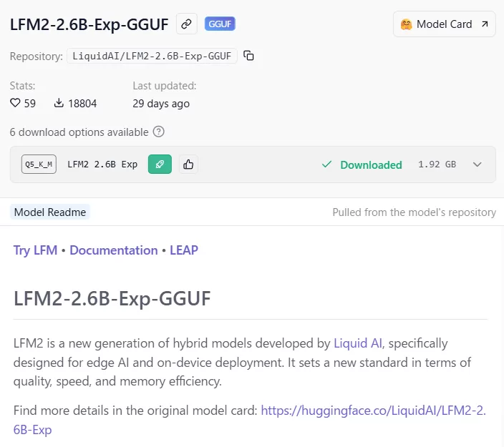The height and width of the screenshot is (447, 504).
Task: Click the heart likes icon
Action: [15, 103]
